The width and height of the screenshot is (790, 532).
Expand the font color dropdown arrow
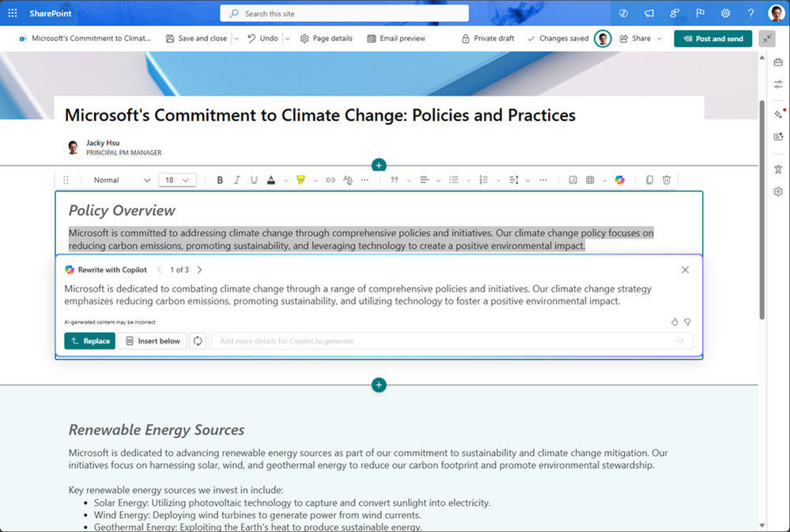pyautogui.click(x=285, y=180)
